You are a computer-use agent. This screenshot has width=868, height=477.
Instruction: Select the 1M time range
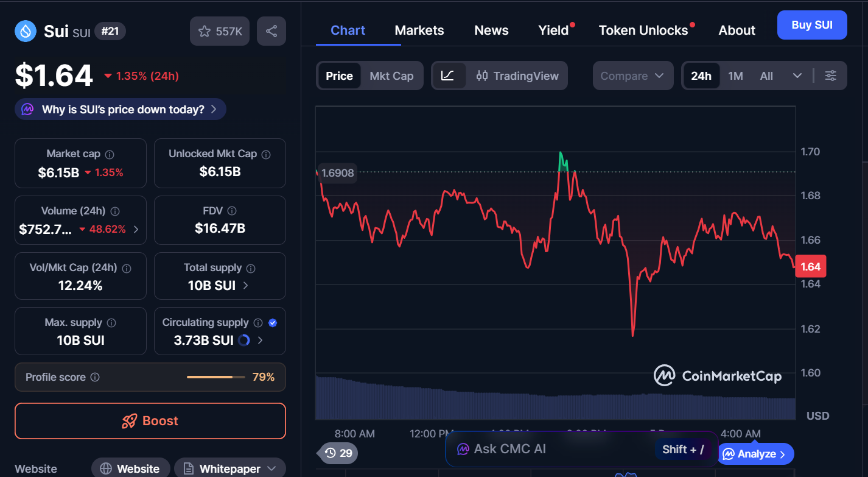[x=735, y=76]
